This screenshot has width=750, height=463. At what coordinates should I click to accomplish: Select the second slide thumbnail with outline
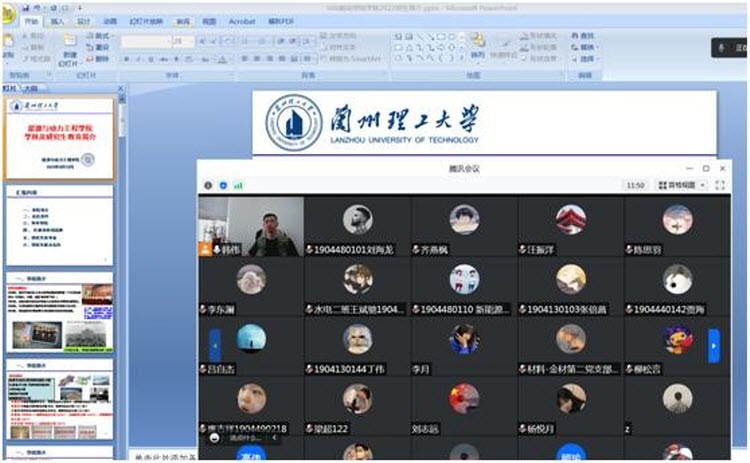(x=59, y=222)
